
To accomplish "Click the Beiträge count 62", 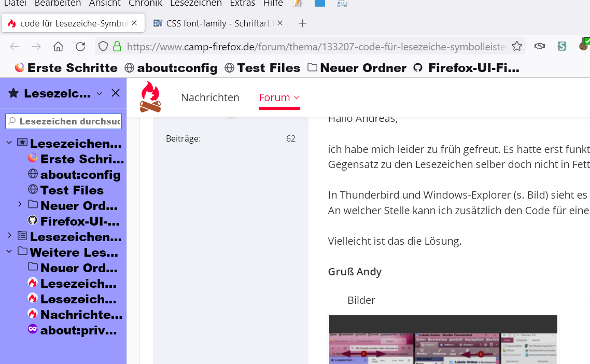I will pyautogui.click(x=290, y=138).
